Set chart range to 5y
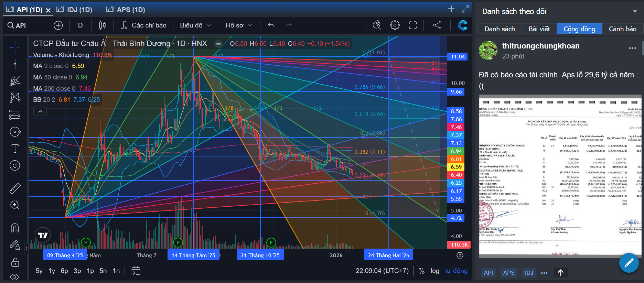This screenshot has height=283, width=644. (x=39, y=271)
